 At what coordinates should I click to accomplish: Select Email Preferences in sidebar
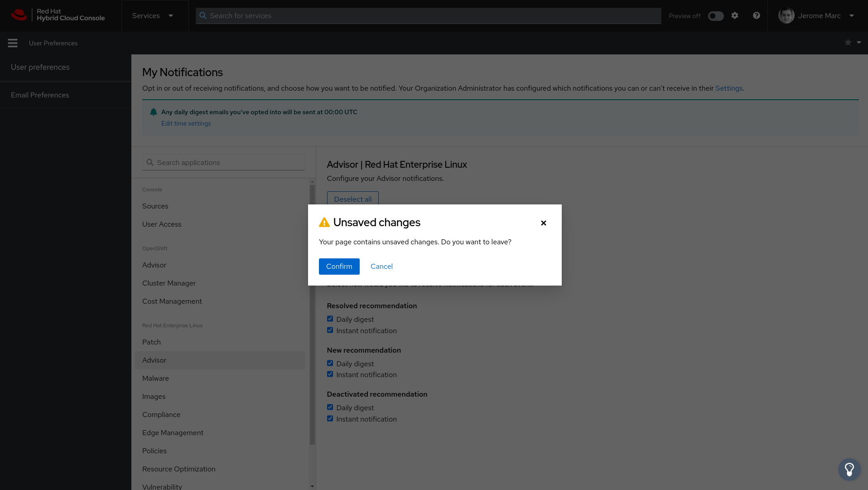pos(40,95)
